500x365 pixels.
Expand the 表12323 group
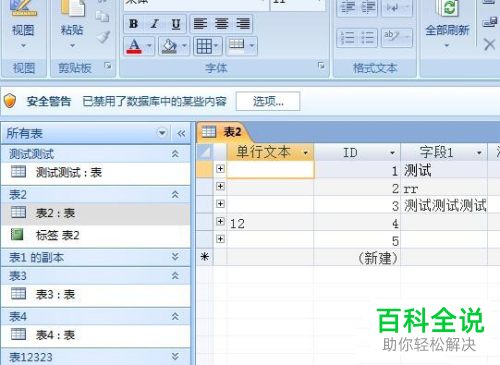pos(175,356)
